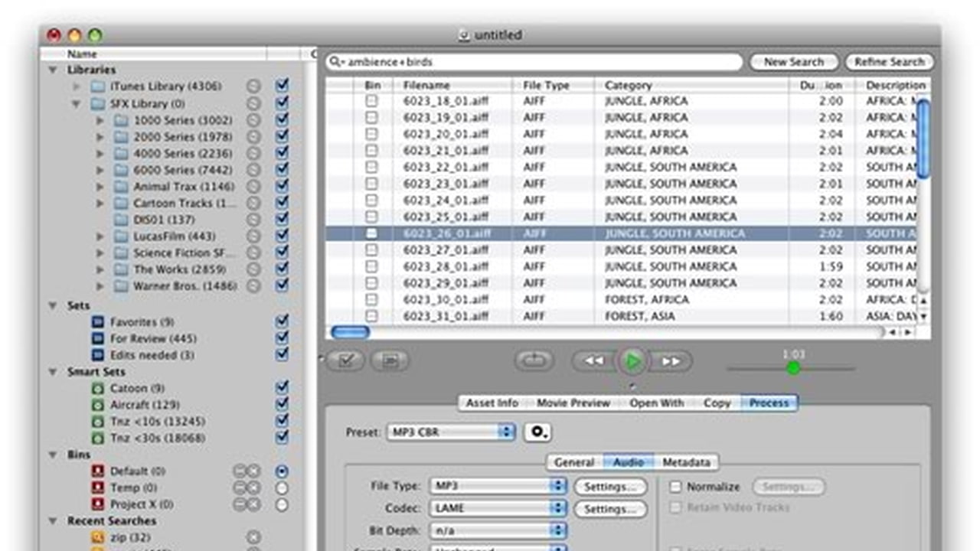Screen dimensions: 980x551
Task: Click the round button next to 6000 Series
Action: [x=253, y=170]
